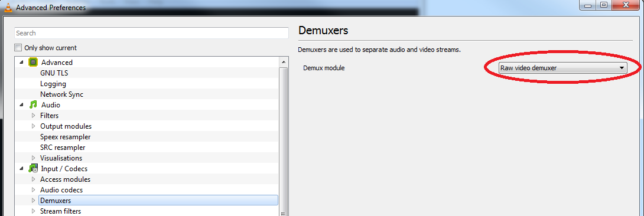This screenshot has width=644, height=216.
Task: Select the Audio category label
Action: [x=51, y=105]
